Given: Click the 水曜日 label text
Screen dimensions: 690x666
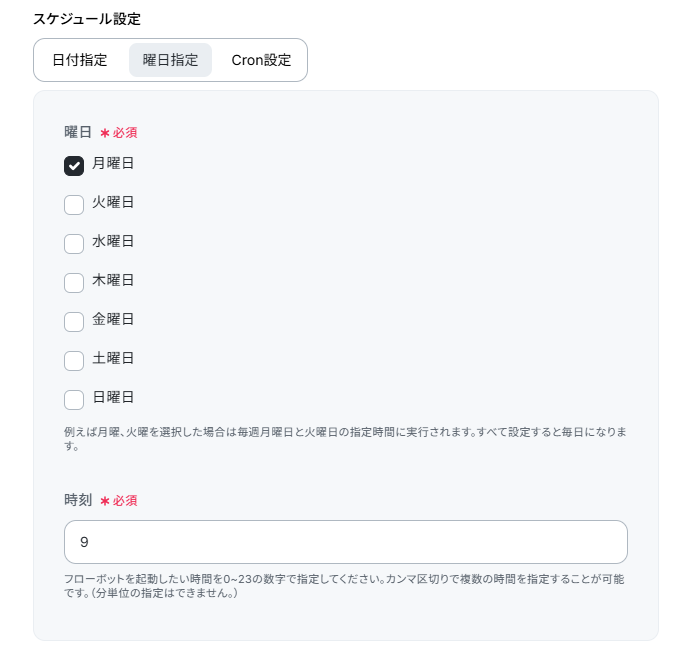Looking at the screenshot, I should (113, 241).
